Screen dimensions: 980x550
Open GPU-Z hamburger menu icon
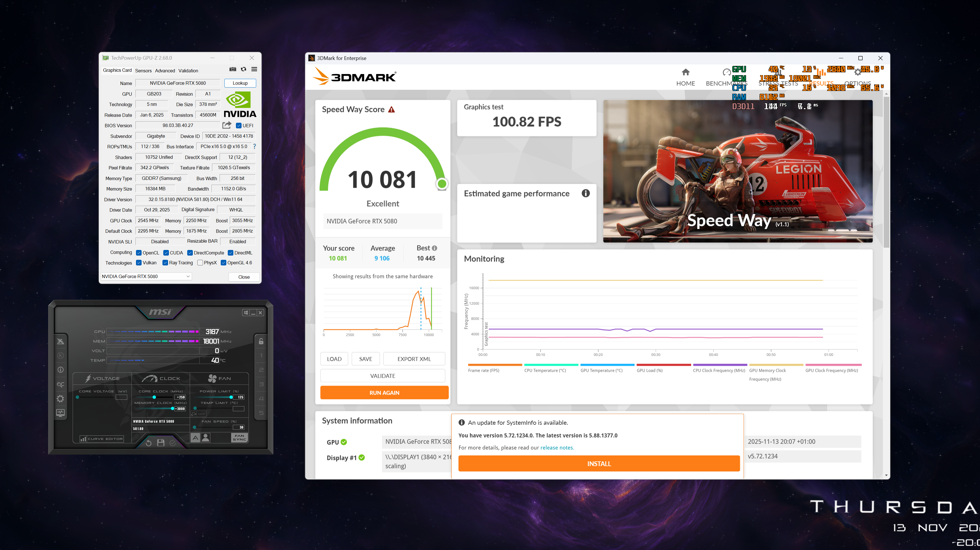254,69
